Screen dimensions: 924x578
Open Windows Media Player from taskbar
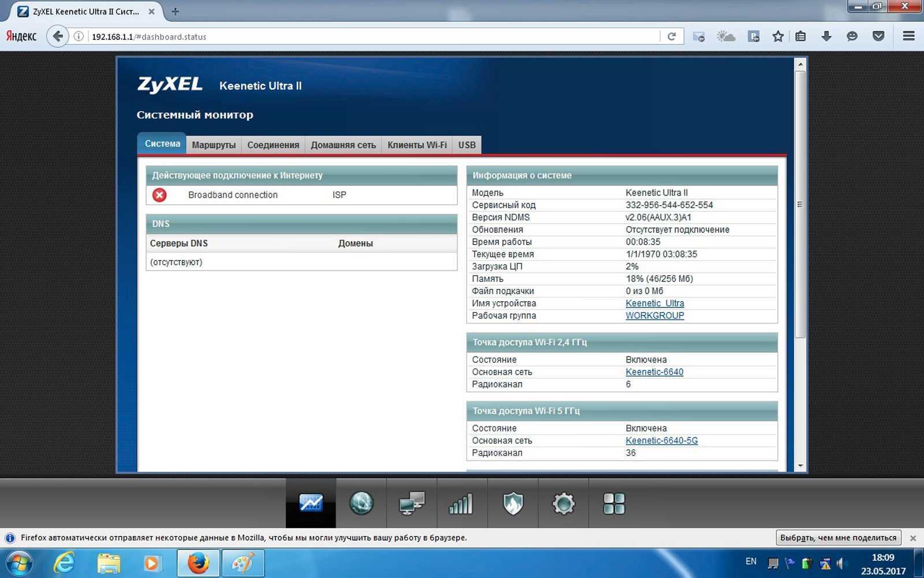tap(151, 563)
